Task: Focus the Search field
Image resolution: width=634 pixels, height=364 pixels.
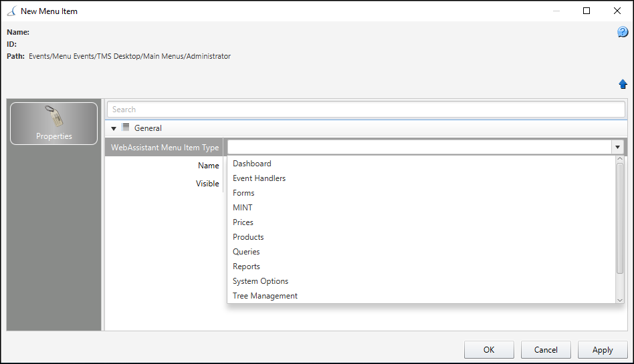Action: 366,110
